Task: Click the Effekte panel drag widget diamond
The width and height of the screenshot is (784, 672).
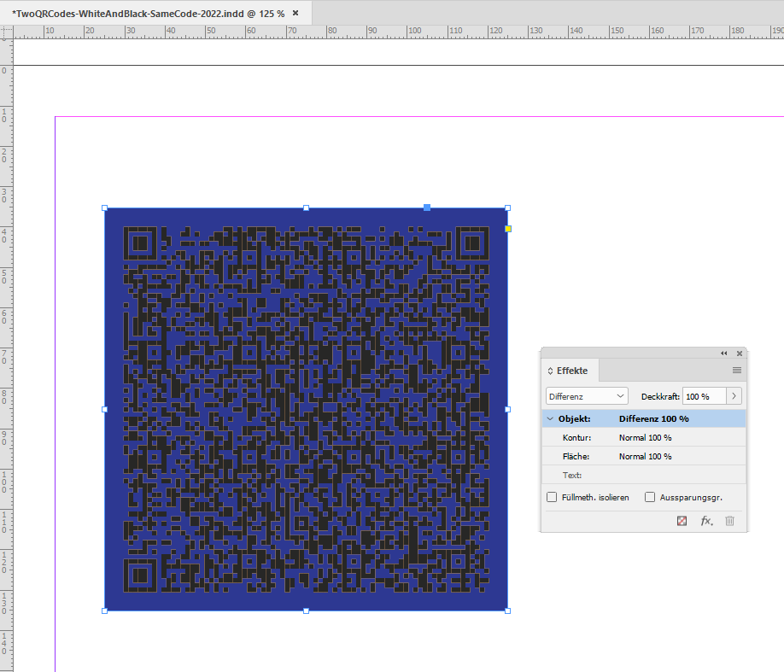Action: 550,371
